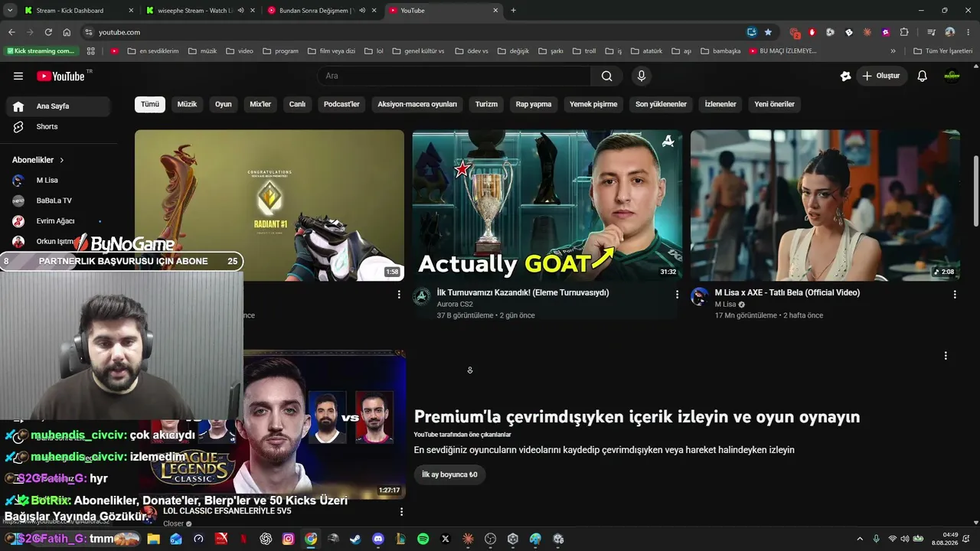Open Spotify from the taskbar

423,539
